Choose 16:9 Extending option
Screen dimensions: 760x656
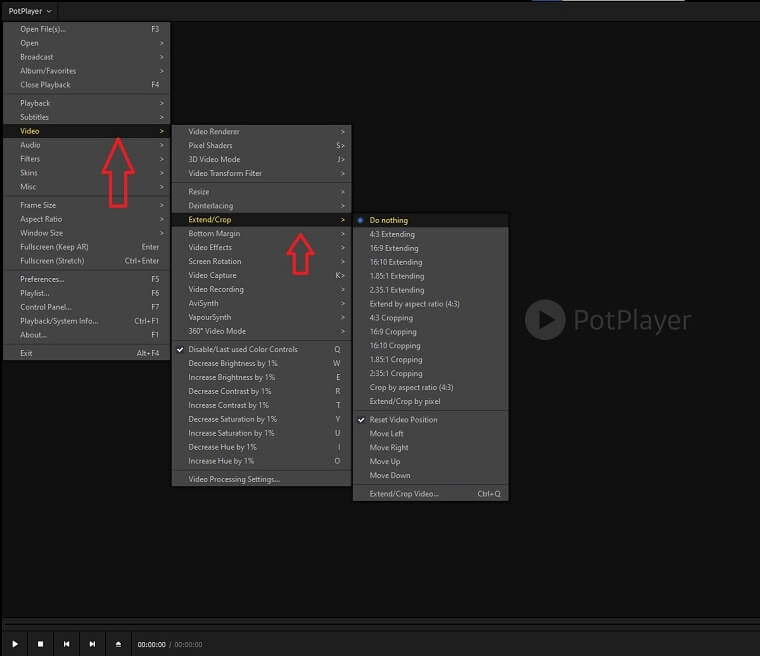(430, 248)
